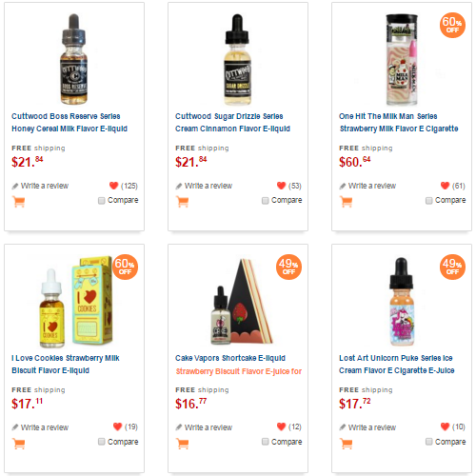The image size is (476, 476).
Task: Write a review for I Love Cookies
Action: click(x=40, y=427)
